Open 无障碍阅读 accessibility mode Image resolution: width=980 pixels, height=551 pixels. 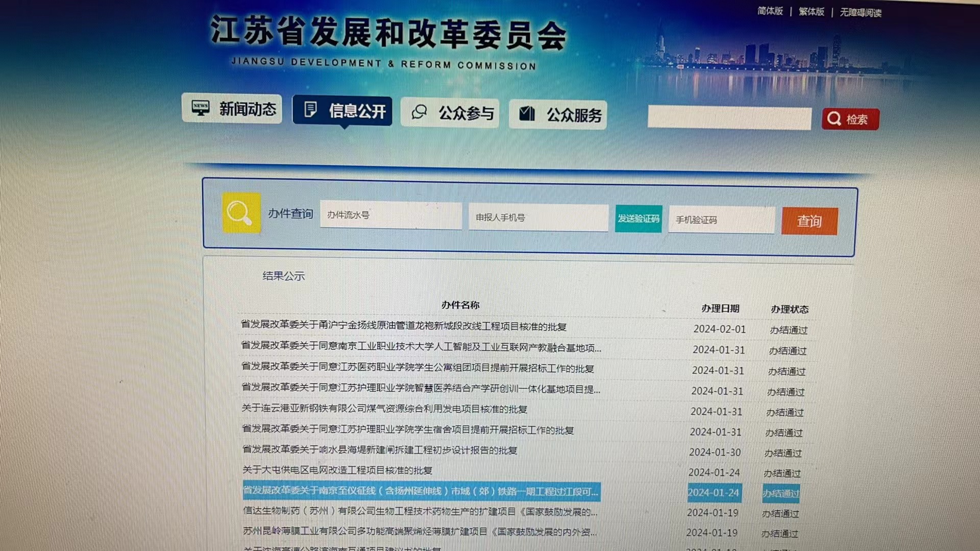pos(861,12)
